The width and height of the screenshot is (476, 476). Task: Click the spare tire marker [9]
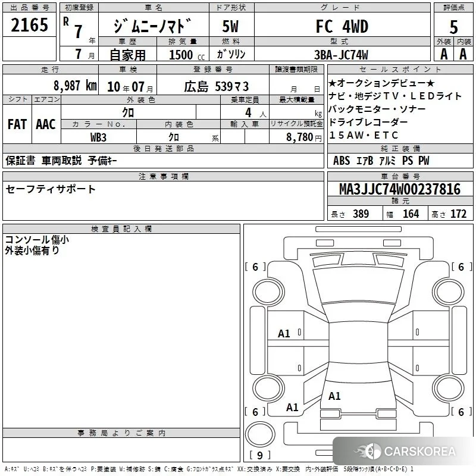(x=260, y=455)
